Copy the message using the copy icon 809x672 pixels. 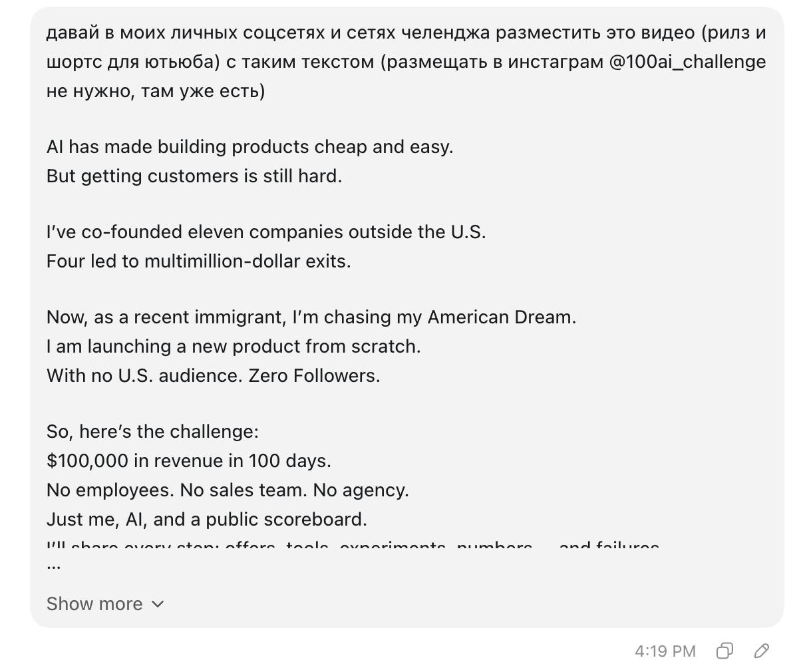click(725, 651)
